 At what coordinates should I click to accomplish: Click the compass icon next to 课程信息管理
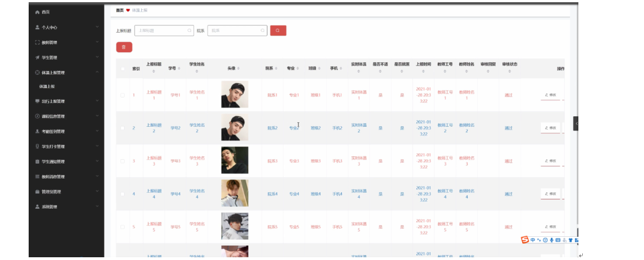click(x=37, y=116)
